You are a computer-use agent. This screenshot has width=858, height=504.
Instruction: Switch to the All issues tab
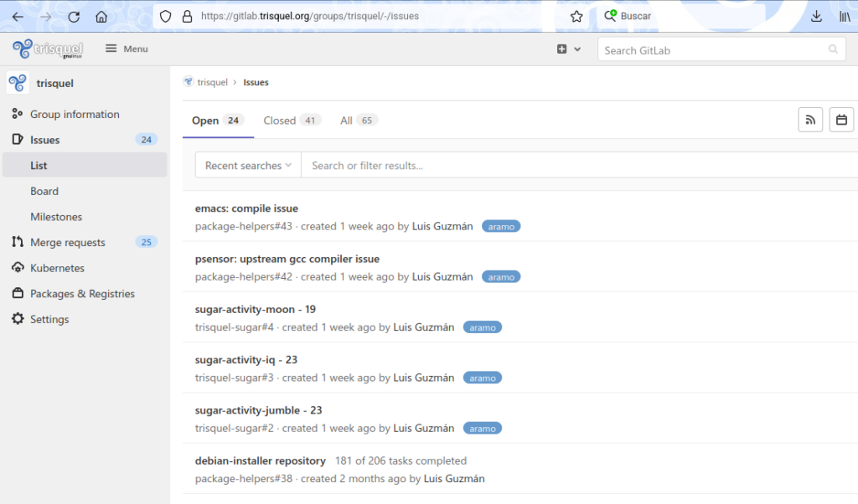[359, 121]
